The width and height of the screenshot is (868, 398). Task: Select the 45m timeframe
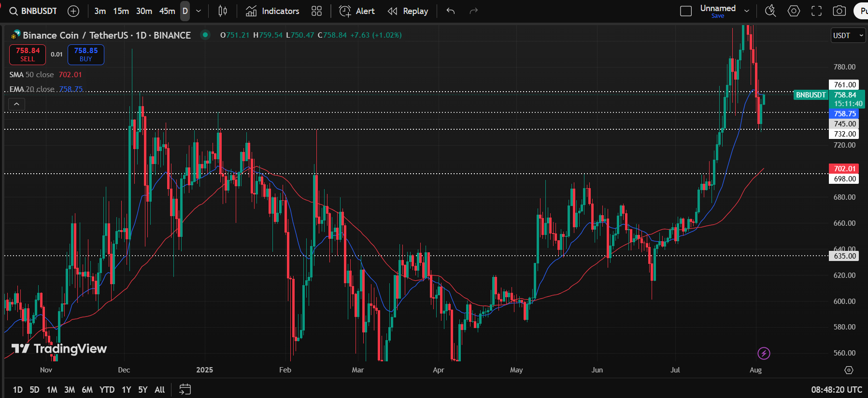(167, 11)
